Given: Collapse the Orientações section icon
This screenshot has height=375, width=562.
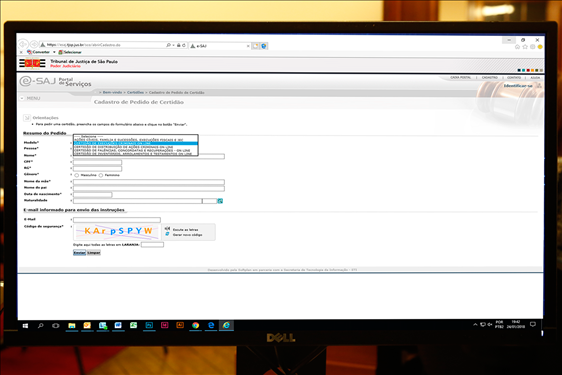Looking at the screenshot, I should tap(27, 118).
